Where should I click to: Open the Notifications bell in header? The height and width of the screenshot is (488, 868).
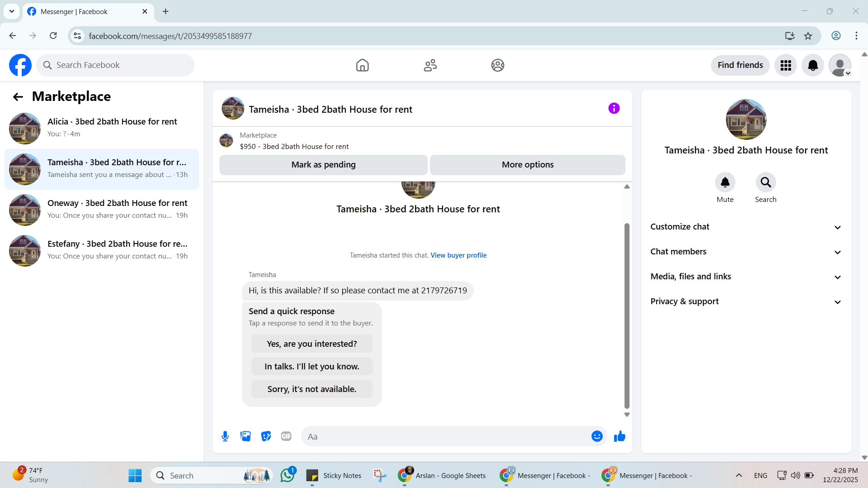click(813, 65)
